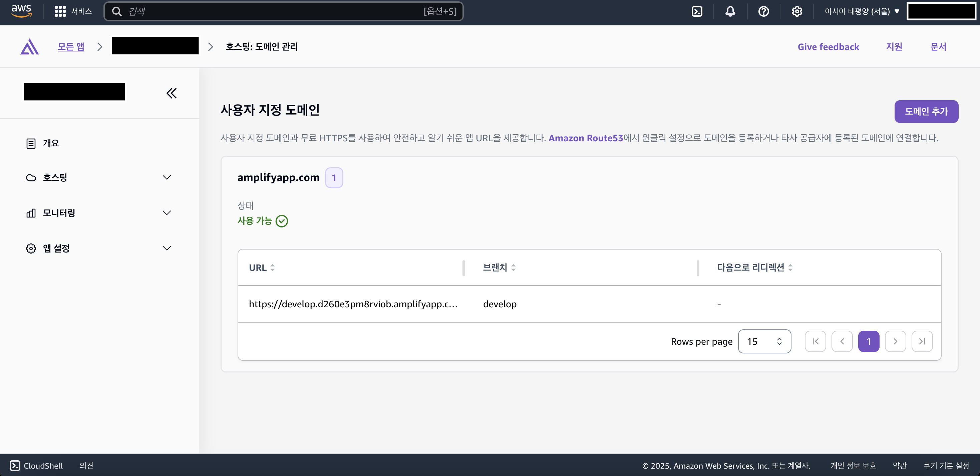Expand the 호스팅 sidebar section
Viewport: 980px width, 476px height.
point(167,177)
